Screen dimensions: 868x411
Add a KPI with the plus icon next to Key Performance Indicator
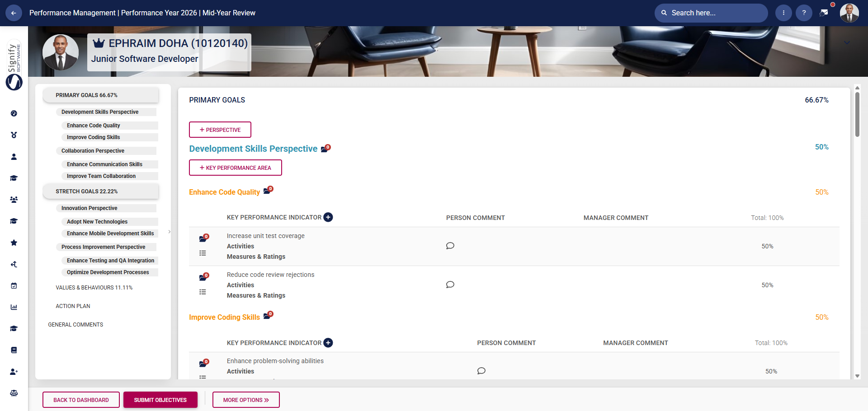[328, 217]
